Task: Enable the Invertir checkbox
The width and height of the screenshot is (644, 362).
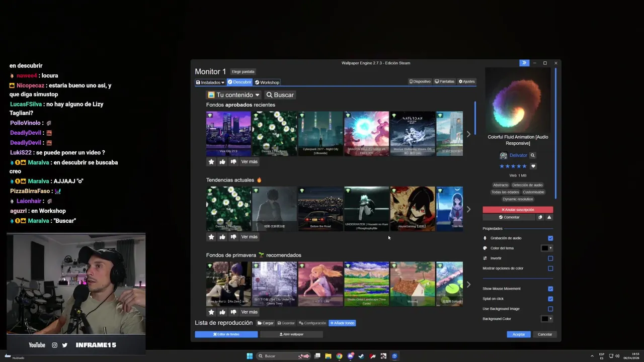Action: tap(550, 258)
